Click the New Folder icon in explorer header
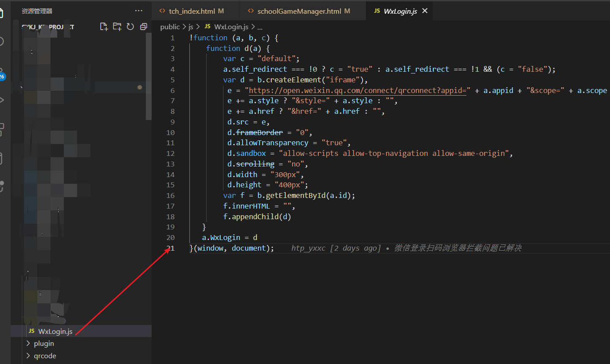The image size is (610, 364). [117, 27]
